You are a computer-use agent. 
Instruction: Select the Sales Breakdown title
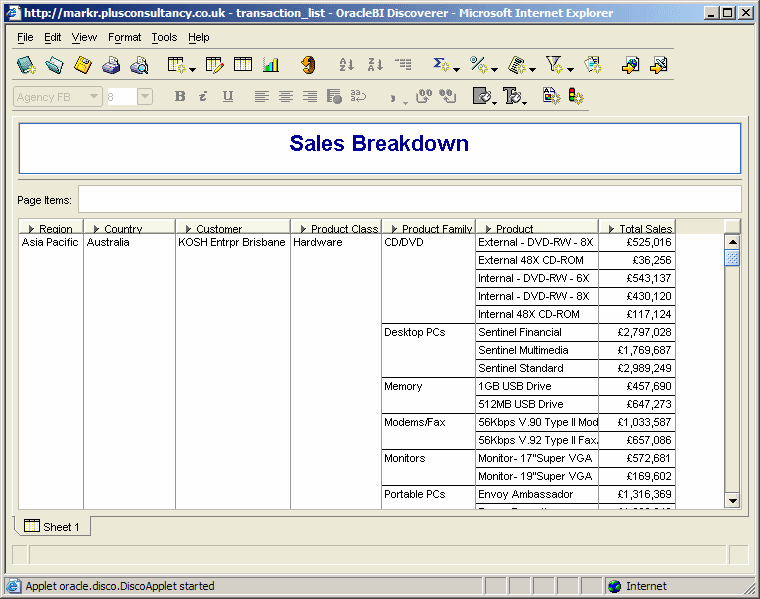[379, 143]
